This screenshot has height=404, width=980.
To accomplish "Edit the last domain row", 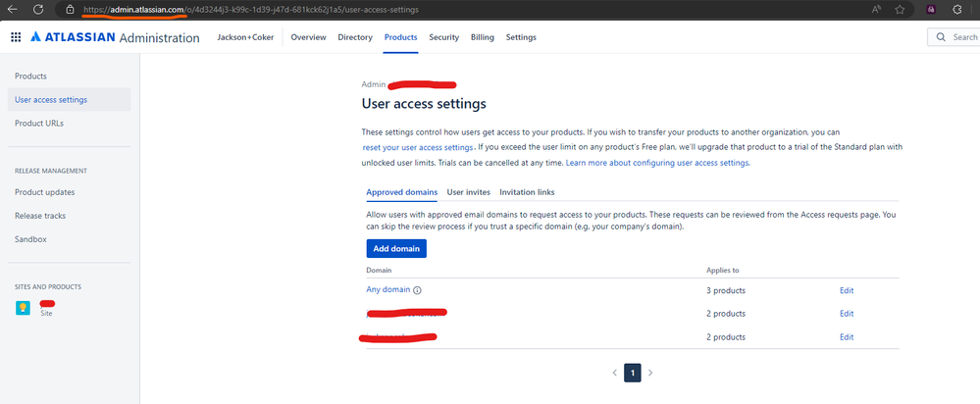I will click(847, 337).
